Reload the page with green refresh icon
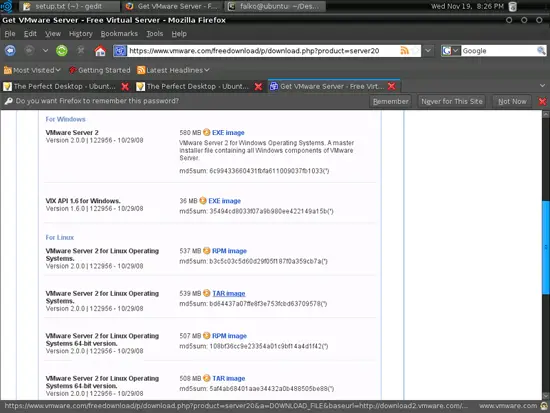 click(x=62, y=51)
